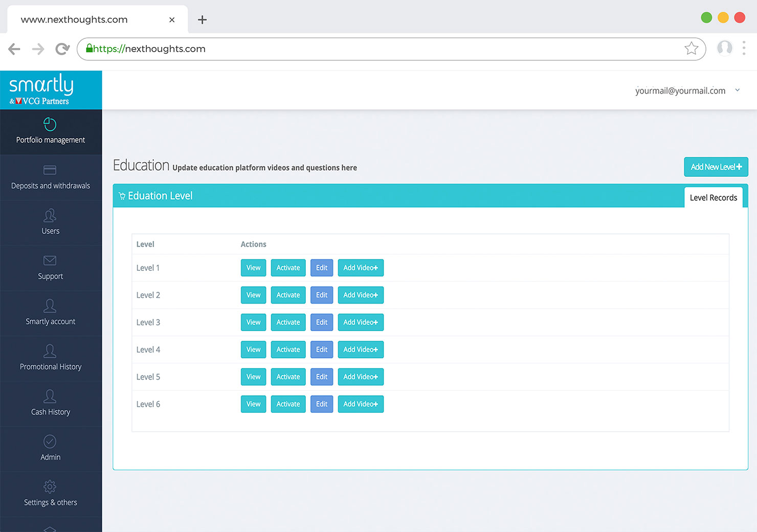
Task: Add Video to Level 2
Action: click(361, 295)
